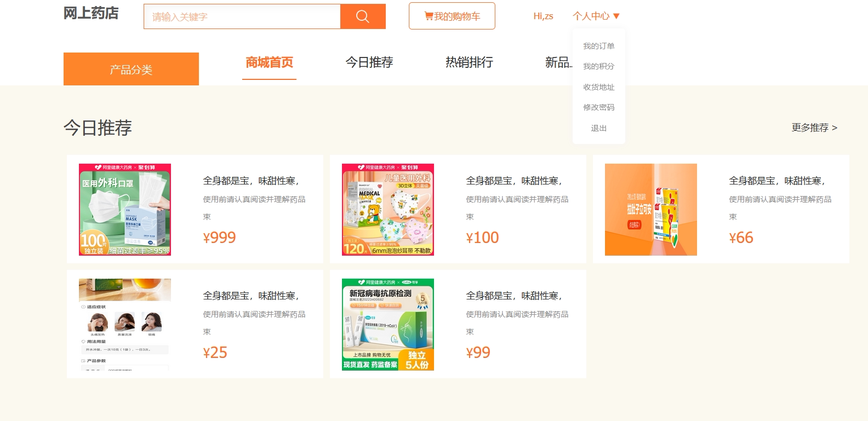The image size is (868, 421).
Task: Click the 更多推荐 link
Action: pos(814,128)
